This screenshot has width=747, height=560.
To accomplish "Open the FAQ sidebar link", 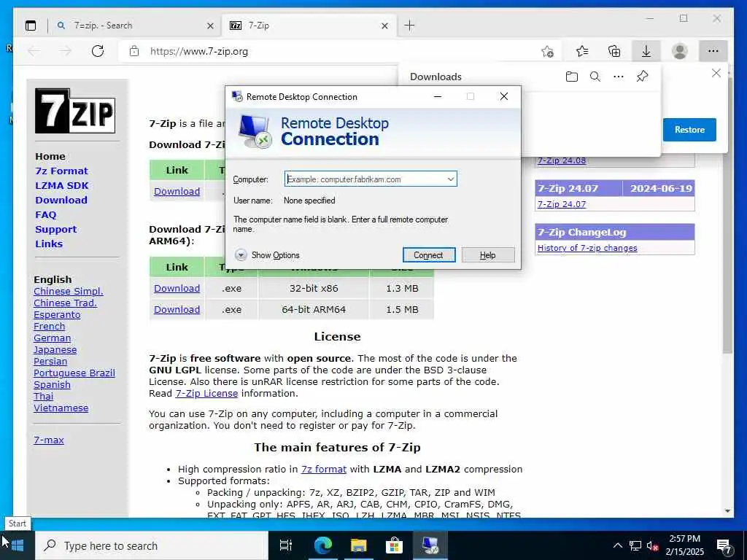I will (46, 215).
